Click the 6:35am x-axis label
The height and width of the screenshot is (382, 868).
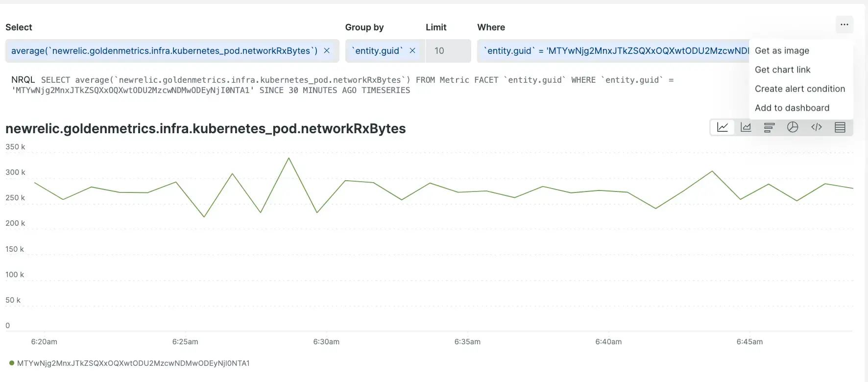(x=467, y=342)
